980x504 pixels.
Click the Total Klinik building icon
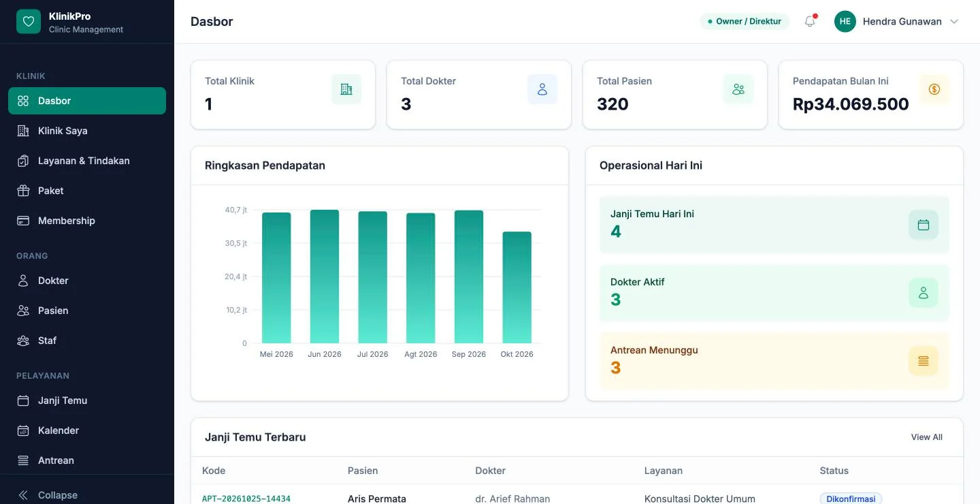[346, 89]
